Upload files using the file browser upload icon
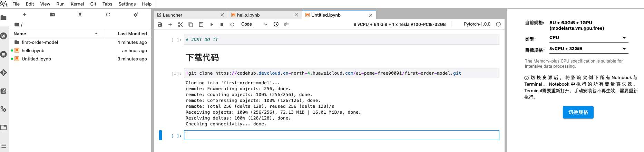Image resolution: width=644 pixels, height=152 pixels. 80,15
